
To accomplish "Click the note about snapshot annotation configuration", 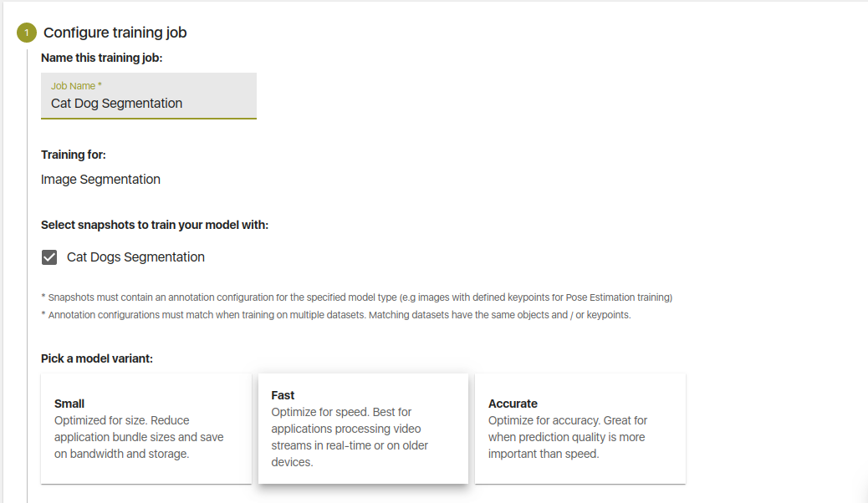I will tap(356, 297).
